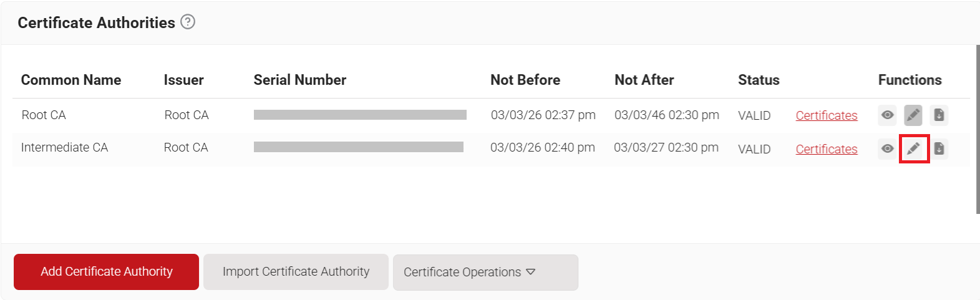Screen dimensions: 980x300
Task: Edit the Root CA entry
Action: click(x=913, y=115)
